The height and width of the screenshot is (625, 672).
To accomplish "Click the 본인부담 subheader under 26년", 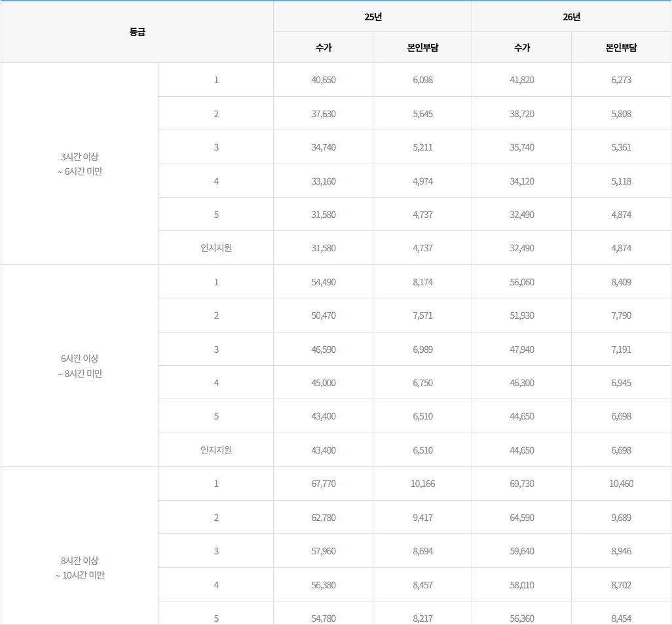I will [x=621, y=48].
